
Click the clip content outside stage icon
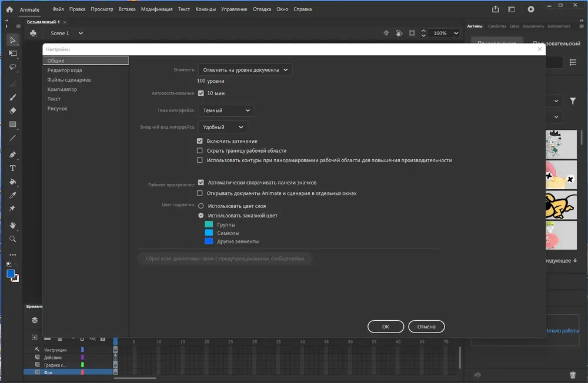pos(412,33)
